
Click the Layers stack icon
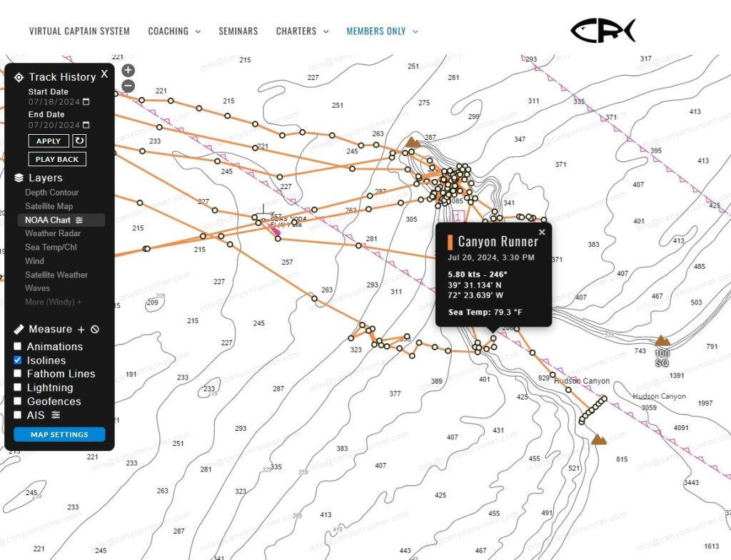coord(19,178)
